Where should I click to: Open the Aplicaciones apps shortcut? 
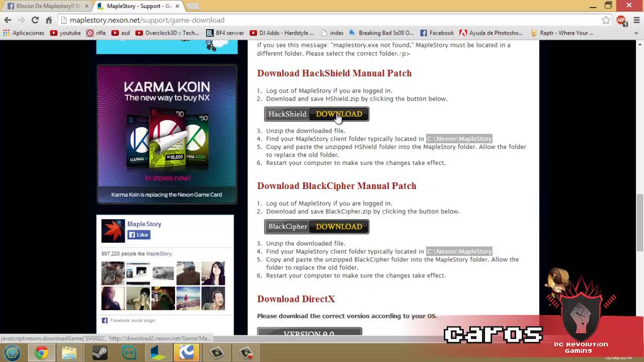[x=24, y=33]
